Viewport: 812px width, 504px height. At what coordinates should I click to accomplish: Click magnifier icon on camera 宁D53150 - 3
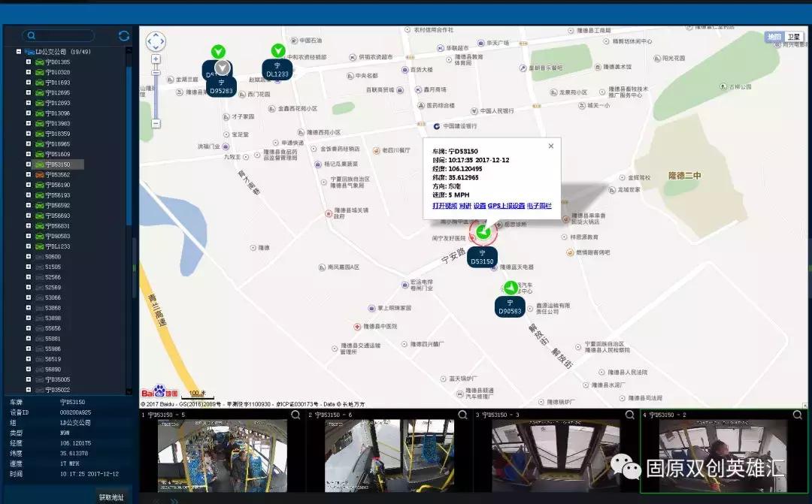click(630, 415)
